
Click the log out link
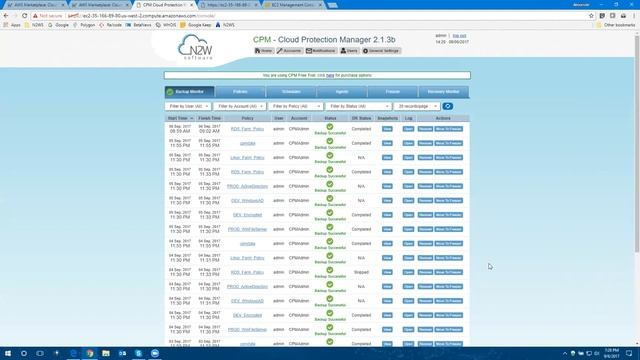point(459,36)
